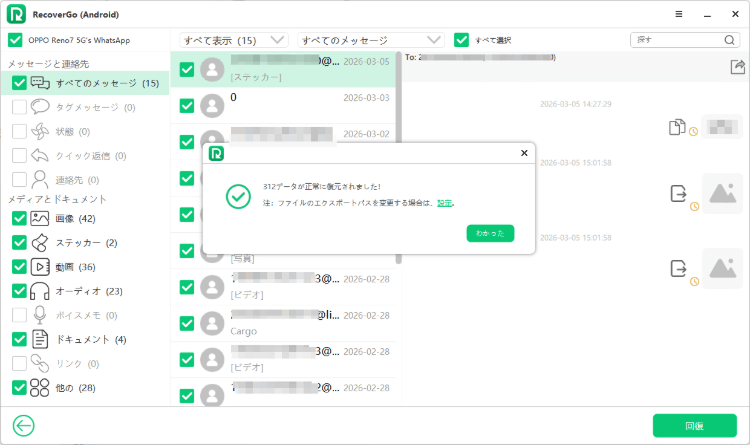Open the hamburger menu in title bar
This screenshot has height=445, width=750.
click(679, 14)
